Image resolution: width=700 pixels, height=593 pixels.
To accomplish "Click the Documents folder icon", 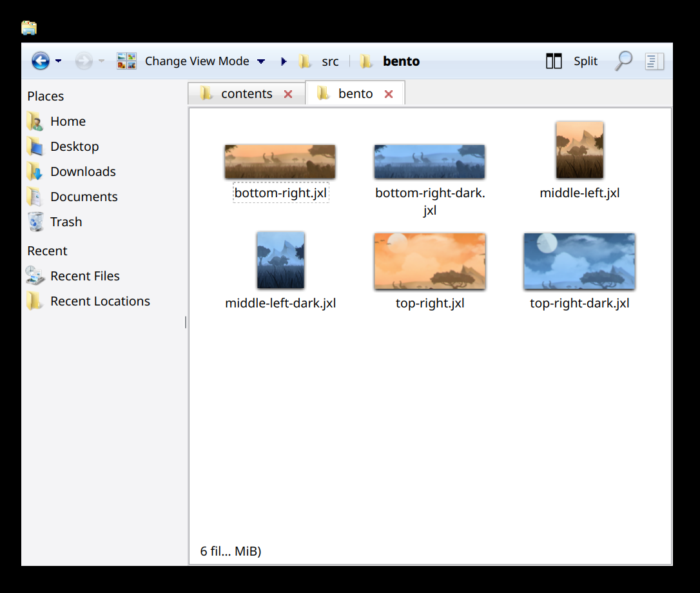I will tap(35, 197).
